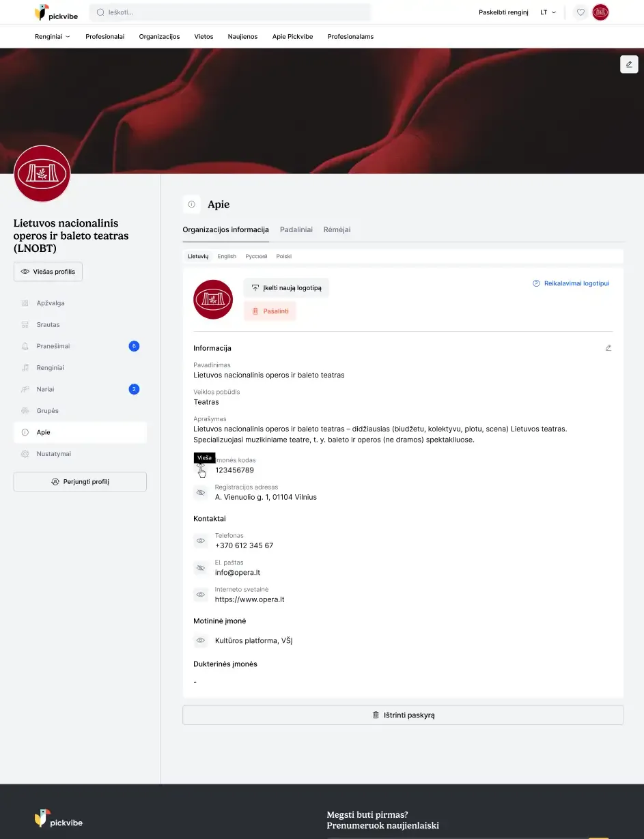Image resolution: width=644 pixels, height=839 pixels.
Task: Click the Apžvalga sidebar icon
Action: [x=25, y=303]
